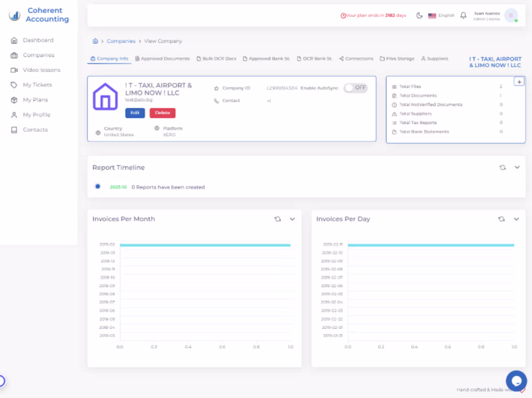Open the chat support bubble

coord(516,381)
